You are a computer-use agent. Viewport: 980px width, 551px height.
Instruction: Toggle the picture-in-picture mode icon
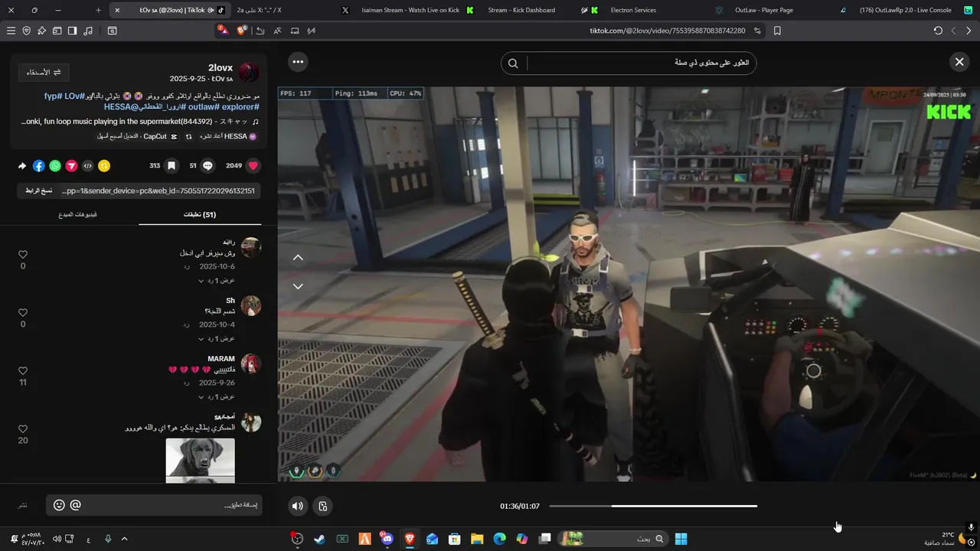point(323,506)
